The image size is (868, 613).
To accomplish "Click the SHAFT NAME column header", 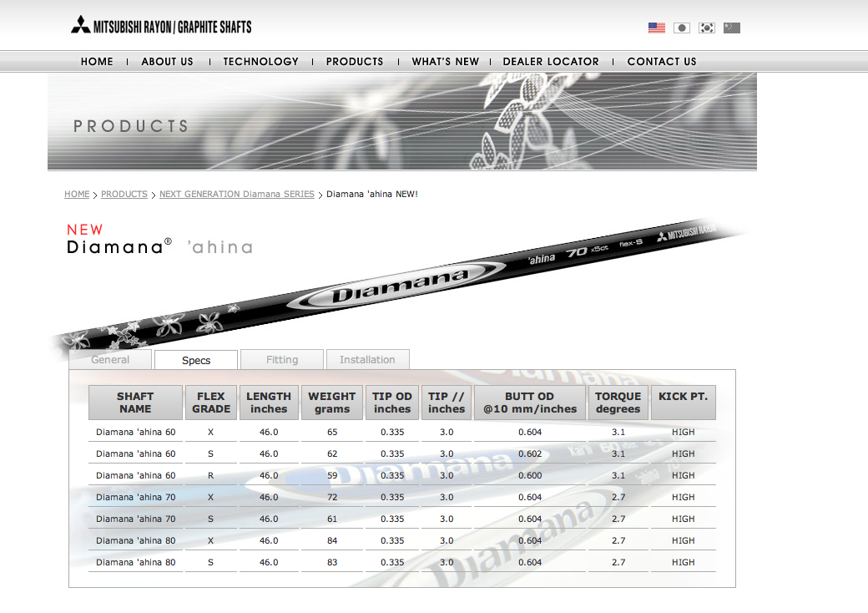I will tap(135, 403).
